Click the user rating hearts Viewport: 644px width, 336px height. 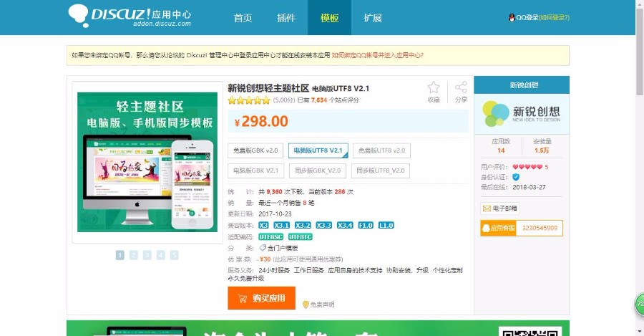(527, 167)
